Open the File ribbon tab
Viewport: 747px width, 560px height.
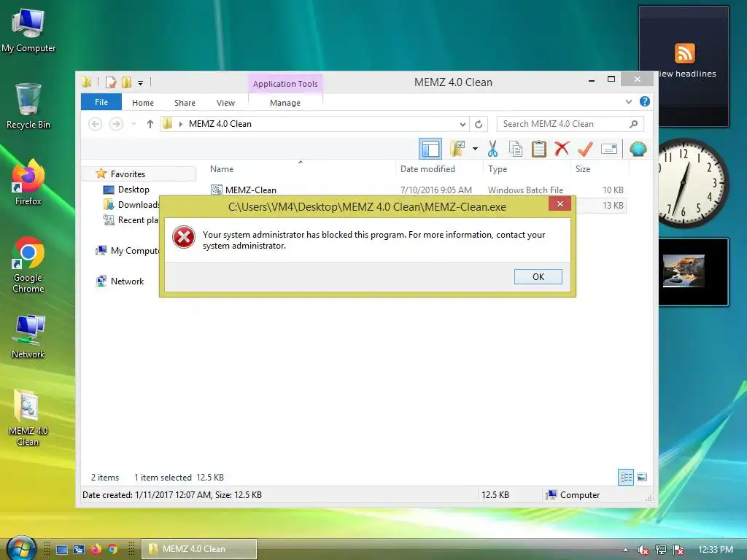coord(101,102)
